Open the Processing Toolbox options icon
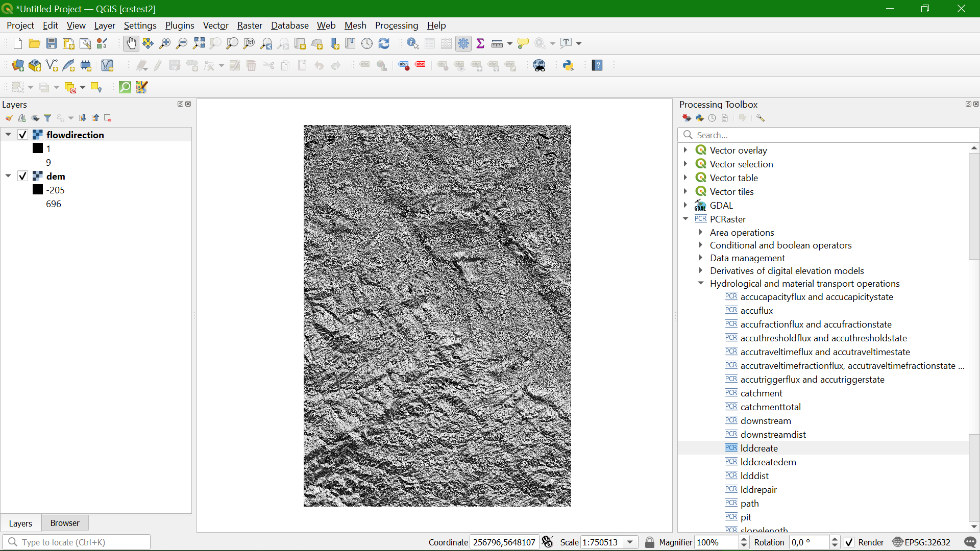The width and height of the screenshot is (980, 551). 761,118
